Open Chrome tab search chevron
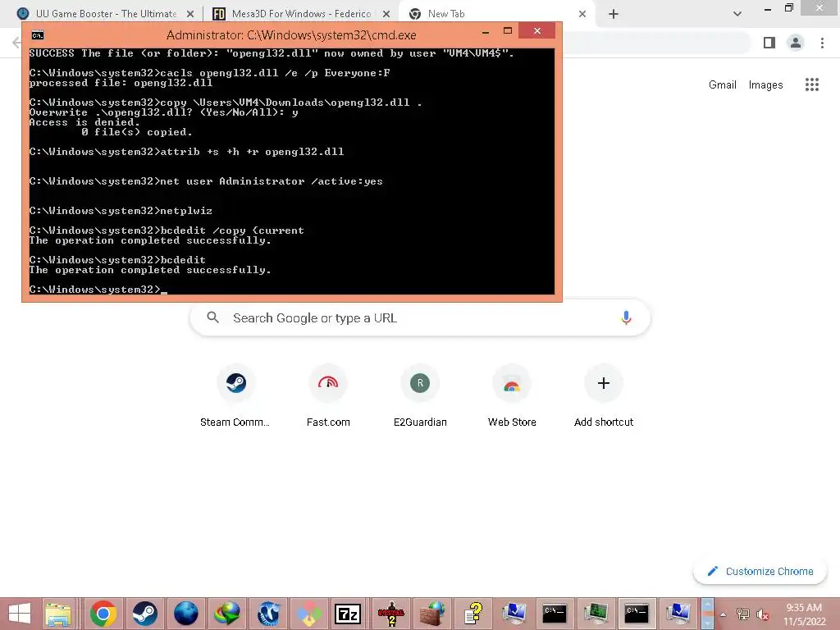 click(737, 14)
